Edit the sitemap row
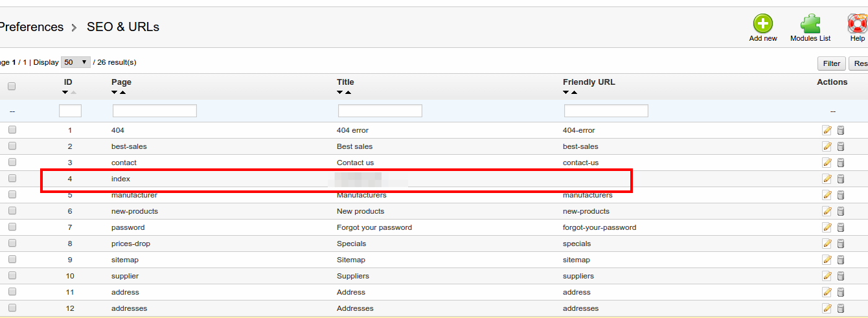Viewport: 868px width, 318px height. pos(827,260)
